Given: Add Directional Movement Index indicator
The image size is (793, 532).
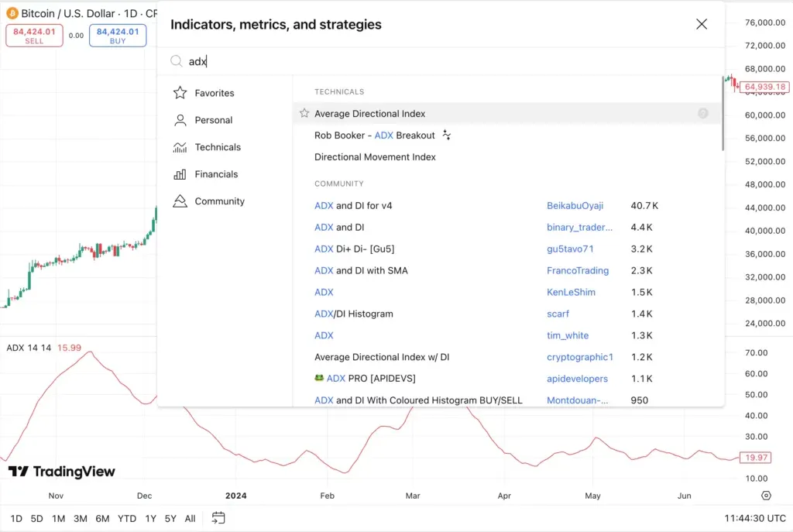Looking at the screenshot, I should [375, 157].
